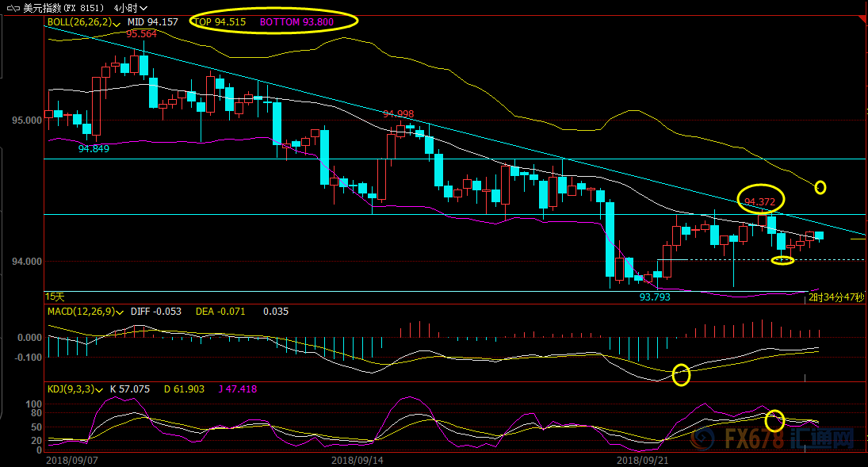Click the DEA -0.071 reading
The image size is (868, 467).
[220, 312]
